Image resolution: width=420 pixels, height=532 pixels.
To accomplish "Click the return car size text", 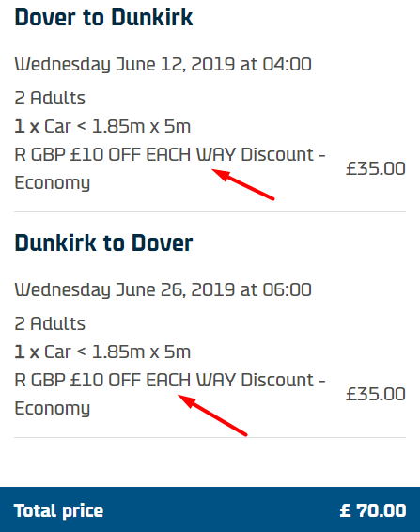I will [102, 352].
